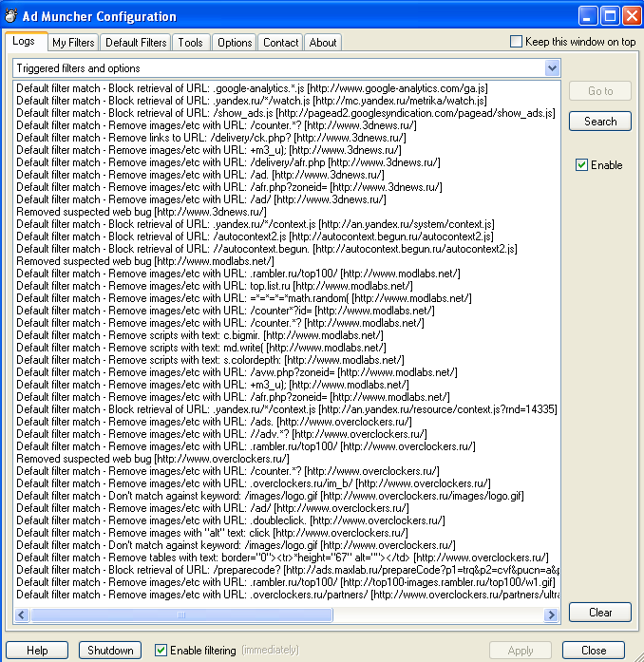Select the s.colordepth: scripts log entry
Image resolution: width=644 pixels, height=662 pixels.
pos(210,360)
